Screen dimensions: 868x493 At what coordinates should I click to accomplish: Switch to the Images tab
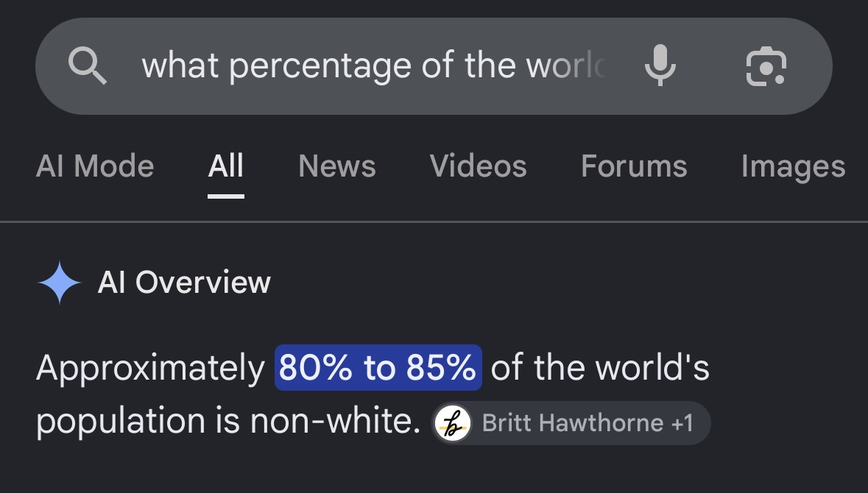(793, 166)
